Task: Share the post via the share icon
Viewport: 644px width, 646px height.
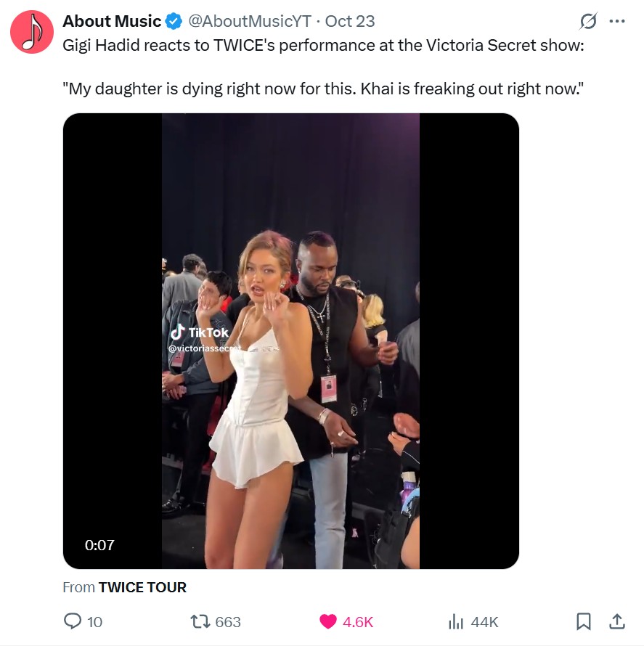Action: (x=617, y=621)
